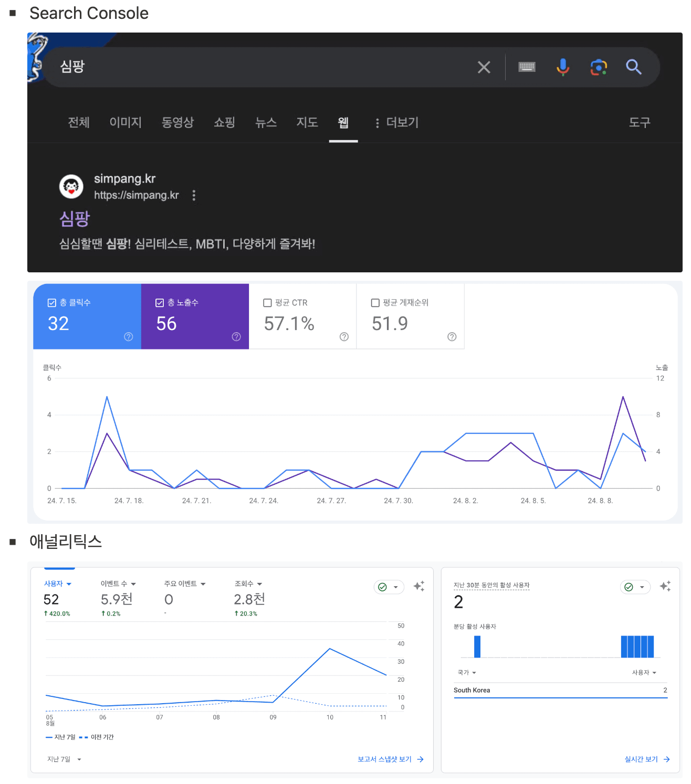Expand the 사용자 metric dropdown

click(x=58, y=584)
